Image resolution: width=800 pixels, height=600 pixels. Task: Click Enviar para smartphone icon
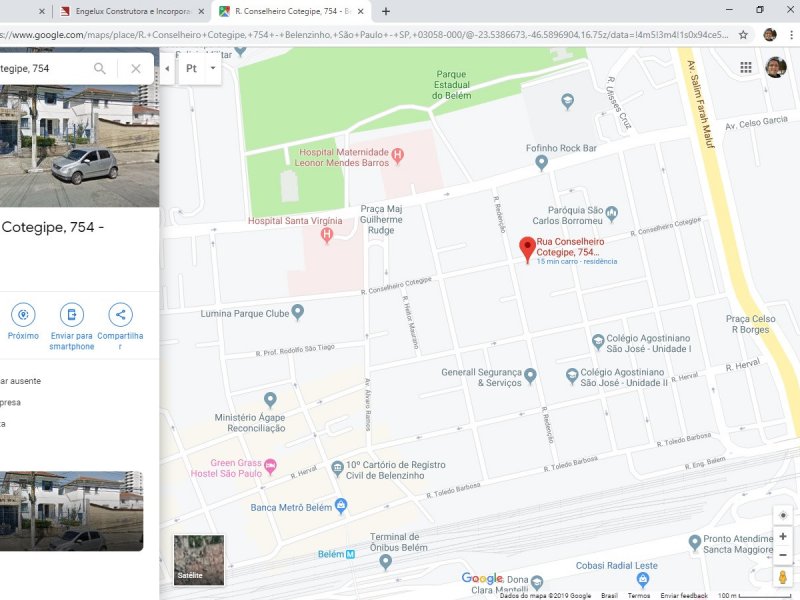(72, 315)
